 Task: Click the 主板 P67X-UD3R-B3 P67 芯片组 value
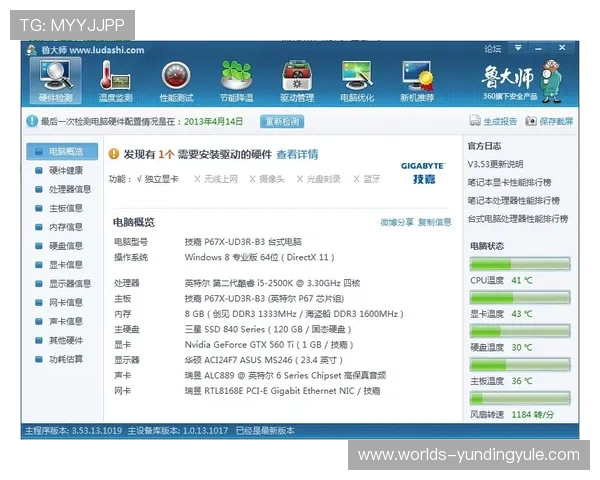pos(264,299)
